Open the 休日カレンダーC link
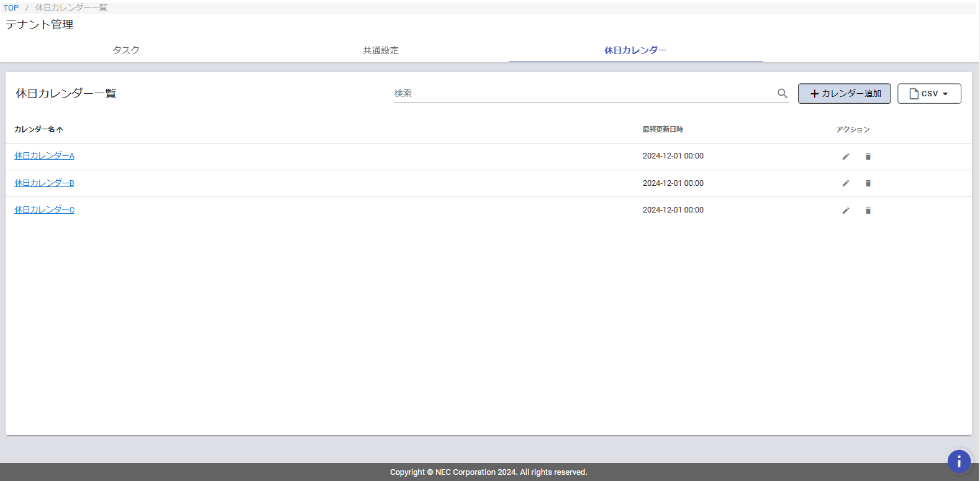 [45, 210]
